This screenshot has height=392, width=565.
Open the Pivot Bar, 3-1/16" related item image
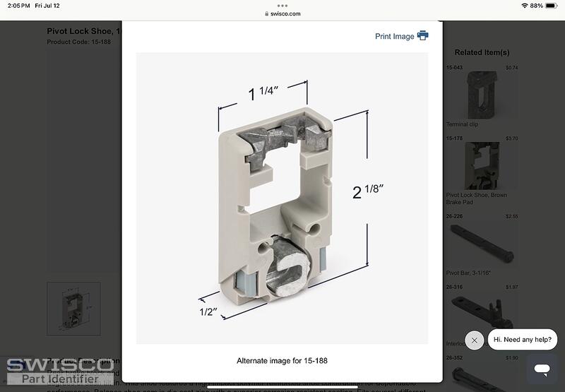(x=482, y=244)
